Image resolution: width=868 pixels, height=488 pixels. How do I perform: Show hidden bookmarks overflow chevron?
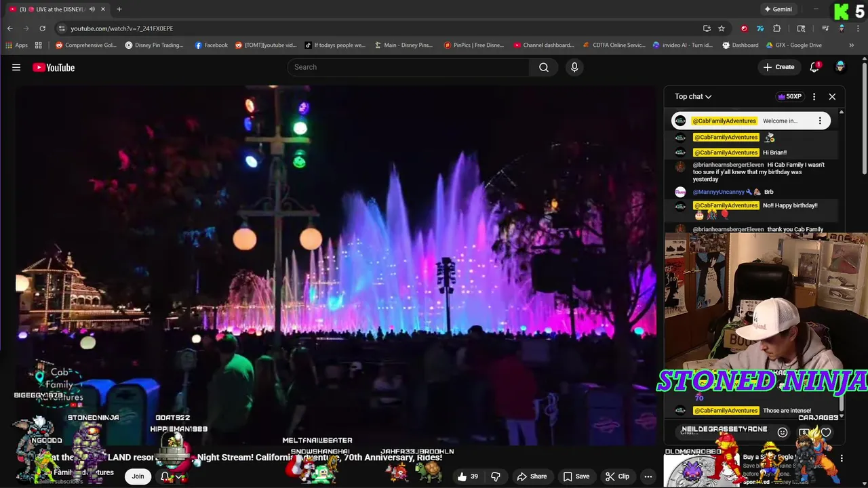click(x=852, y=45)
